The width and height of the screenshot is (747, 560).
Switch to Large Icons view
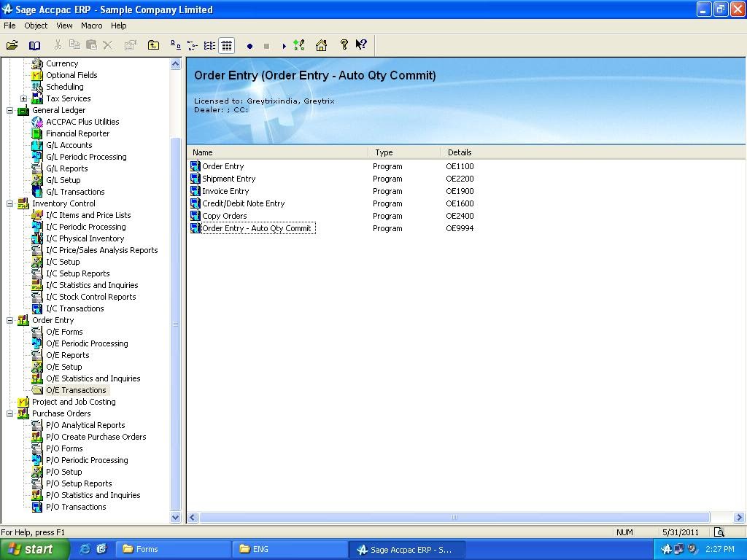tap(175, 45)
